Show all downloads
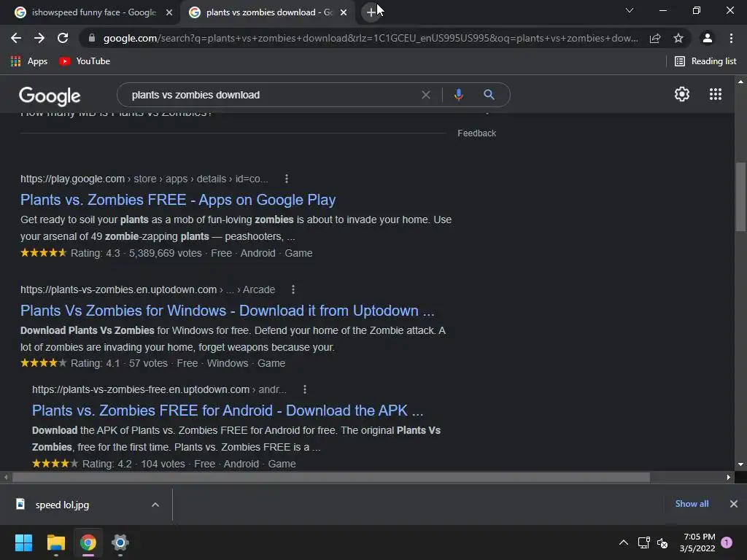This screenshot has height=560, width=747. 692,504
